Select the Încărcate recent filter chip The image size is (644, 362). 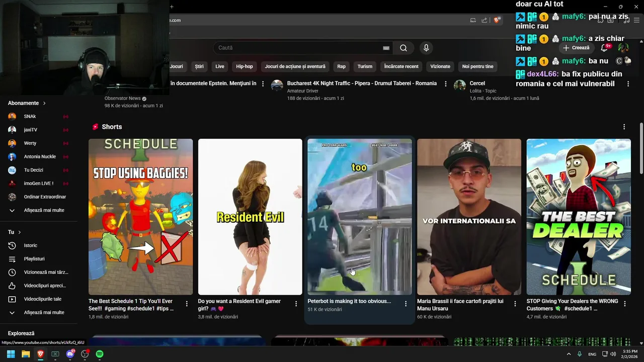(x=401, y=66)
